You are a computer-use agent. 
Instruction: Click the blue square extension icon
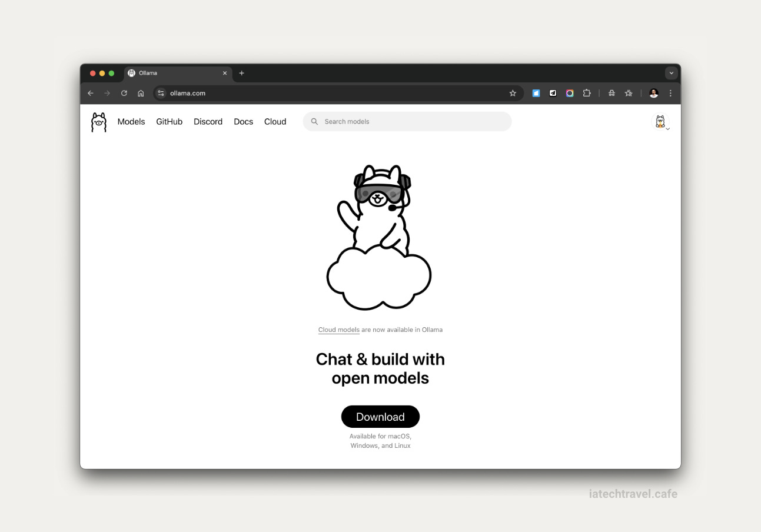click(x=536, y=93)
